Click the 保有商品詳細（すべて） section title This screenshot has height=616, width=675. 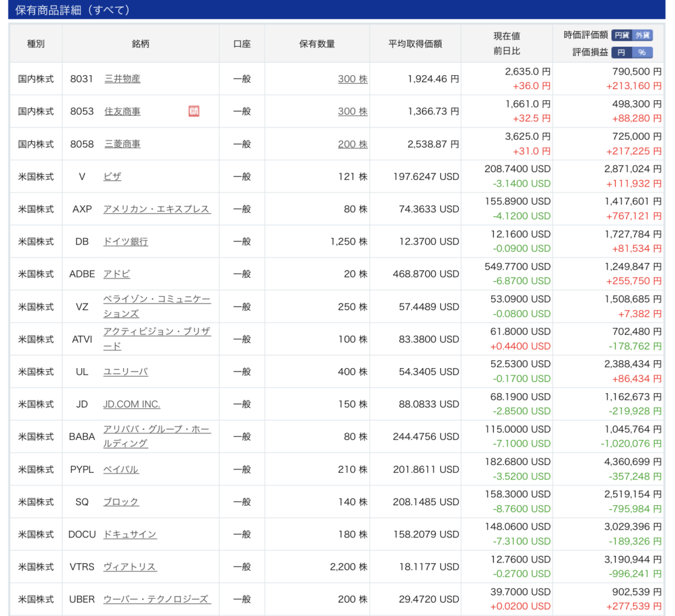click(73, 10)
